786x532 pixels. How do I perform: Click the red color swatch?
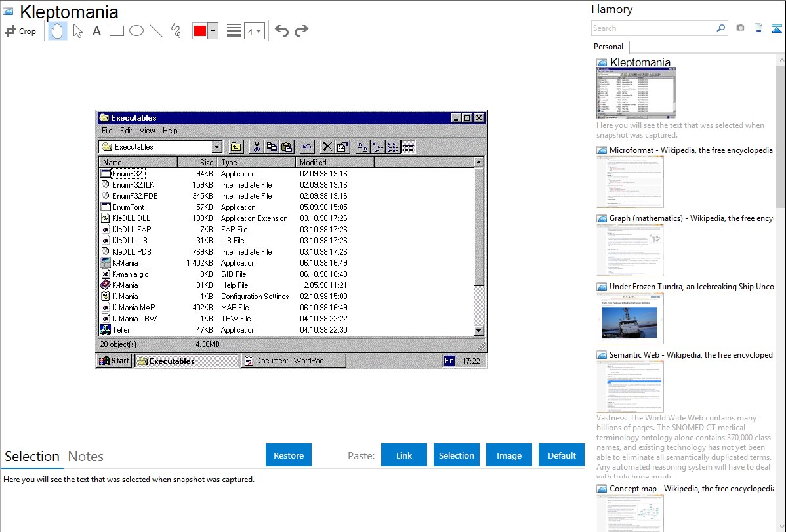(x=200, y=31)
